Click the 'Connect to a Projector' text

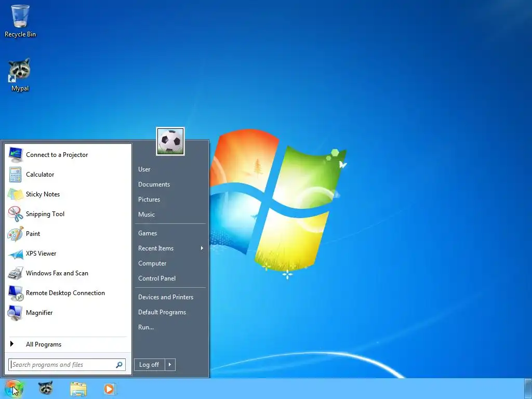[57, 155]
